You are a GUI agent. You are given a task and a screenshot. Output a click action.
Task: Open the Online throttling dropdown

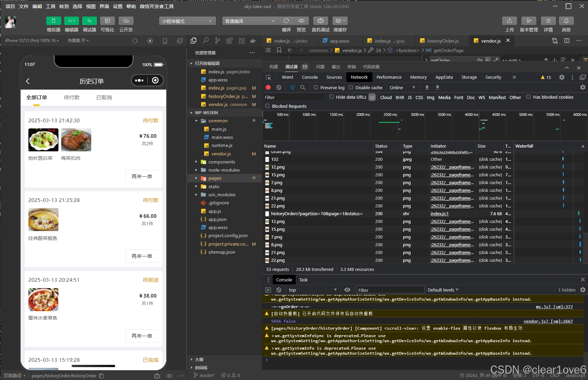[402, 87]
